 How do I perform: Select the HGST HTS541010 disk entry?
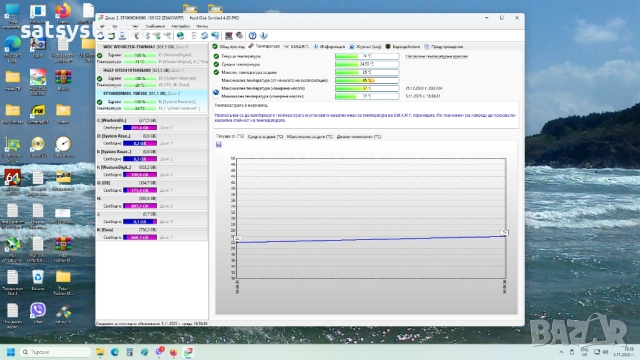coord(152,78)
